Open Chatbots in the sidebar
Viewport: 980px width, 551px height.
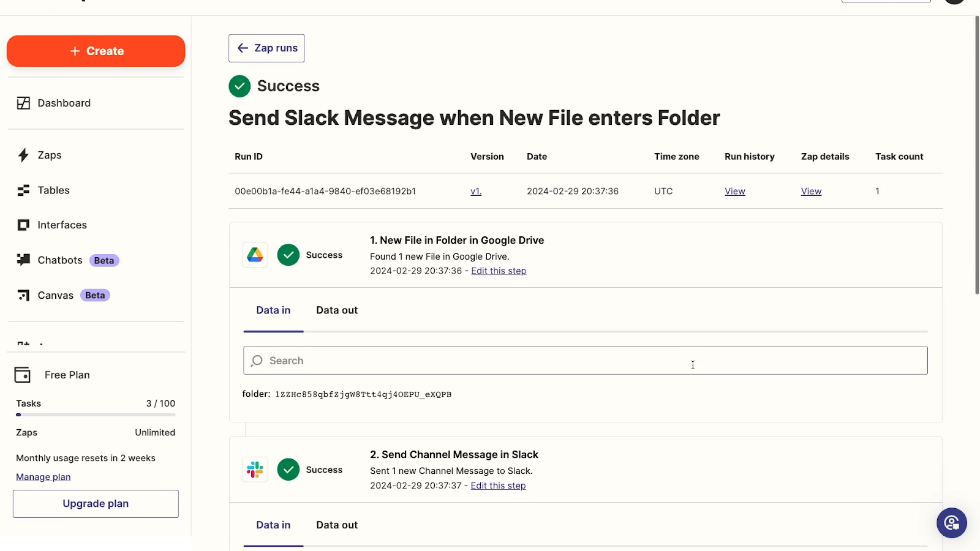tap(60, 260)
